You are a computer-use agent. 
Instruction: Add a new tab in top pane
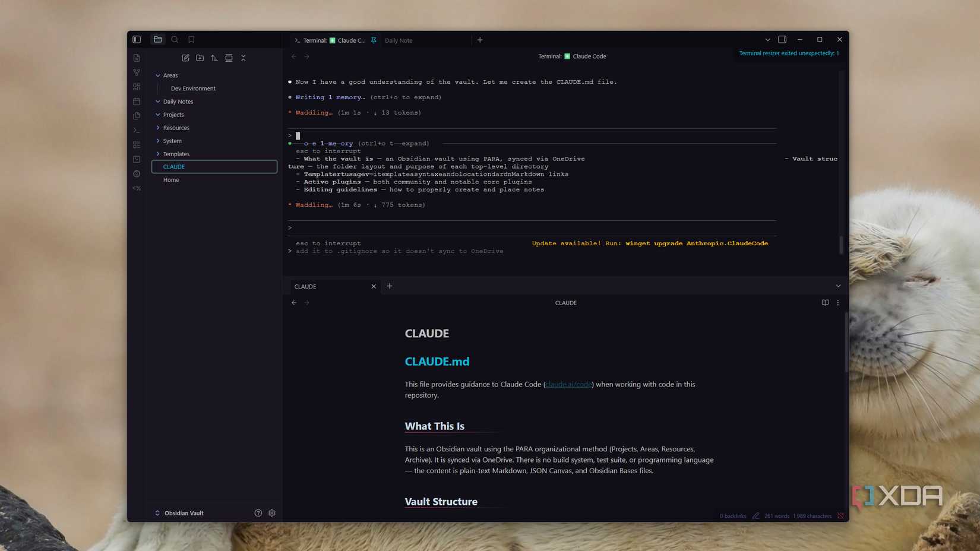480,40
